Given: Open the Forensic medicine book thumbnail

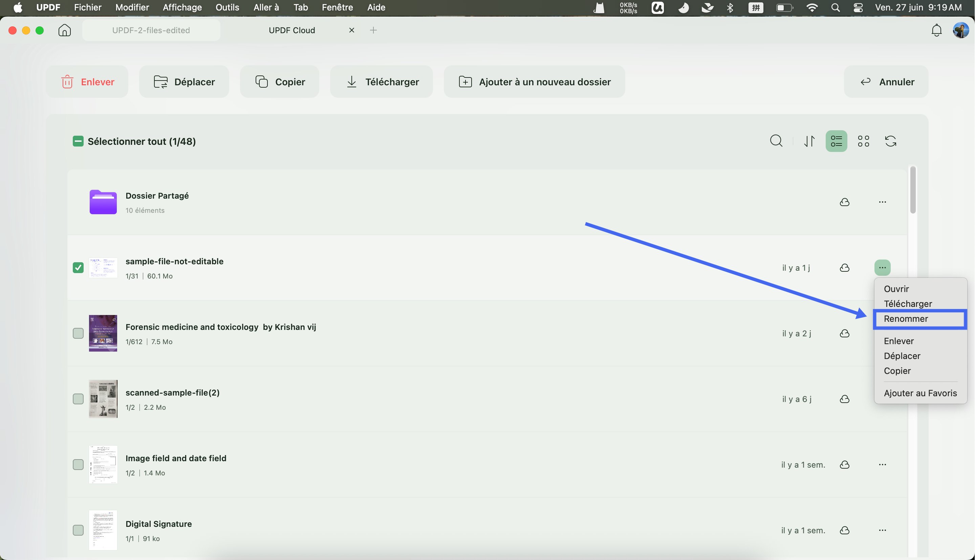Looking at the screenshot, I should point(103,333).
